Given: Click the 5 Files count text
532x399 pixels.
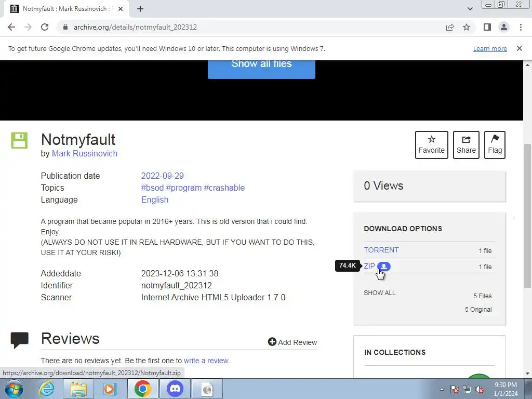Looking at the screenshot, I should coord(483,296).
